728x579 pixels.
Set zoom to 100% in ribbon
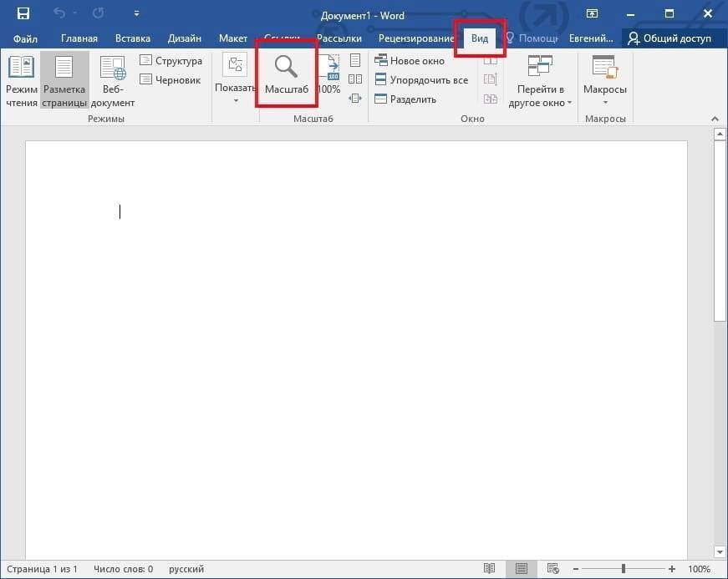[329, 75]
